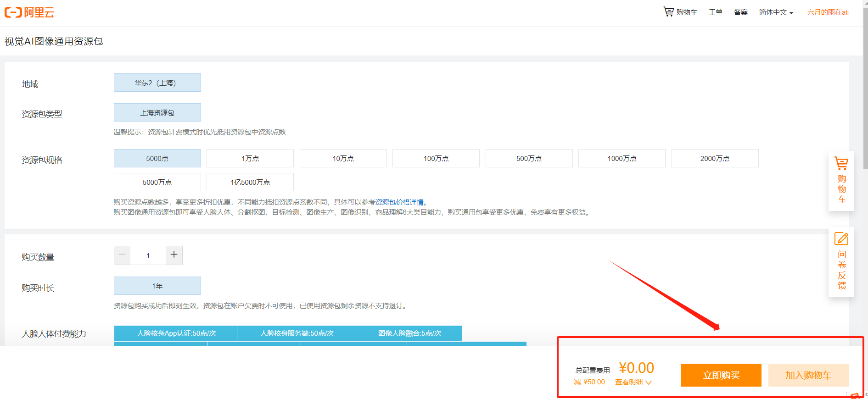Open 备案 in top navigation
Screen dimensions: 868x399
point(741,12)
